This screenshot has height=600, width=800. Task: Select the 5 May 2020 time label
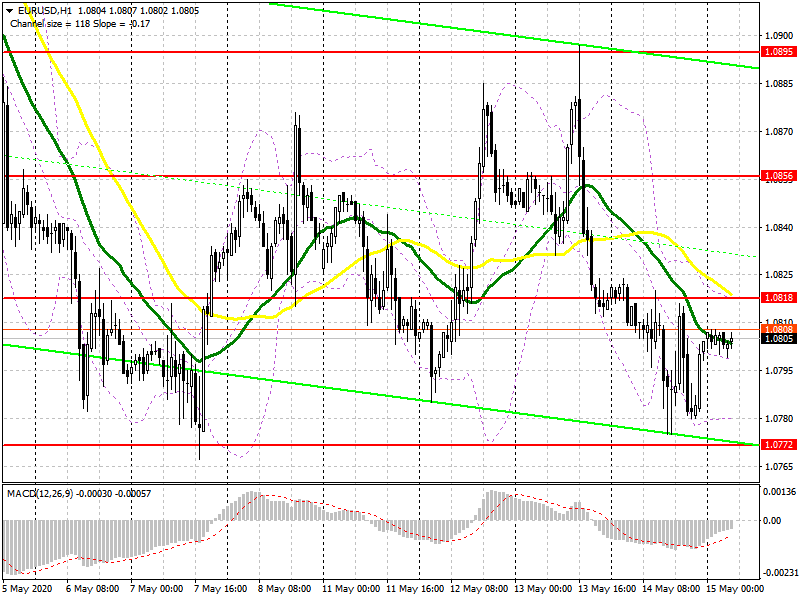[28, 589]
